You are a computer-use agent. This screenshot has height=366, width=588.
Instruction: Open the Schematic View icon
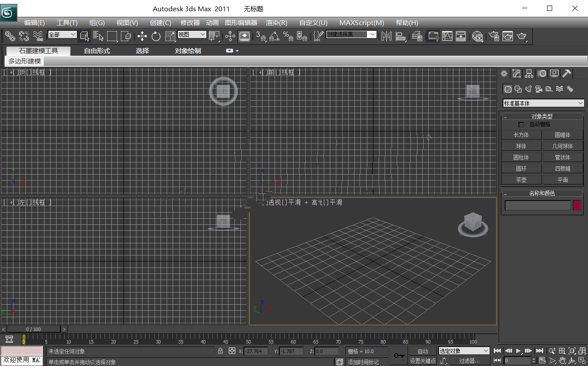pos(461,36)
